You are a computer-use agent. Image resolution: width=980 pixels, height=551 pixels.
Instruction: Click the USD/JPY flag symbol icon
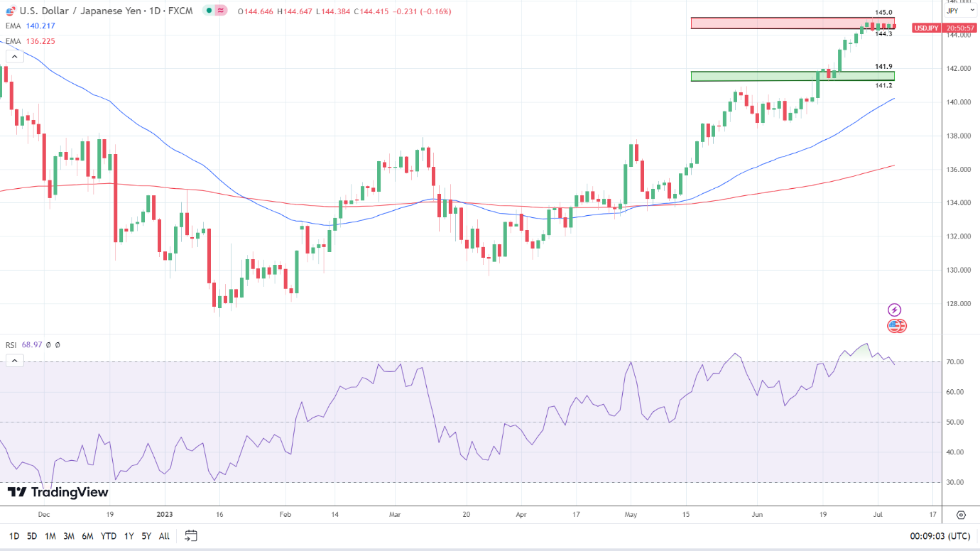pos(11,11)
